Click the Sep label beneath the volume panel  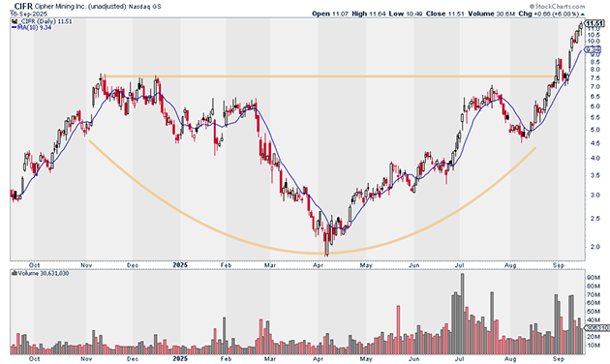click(x=559, y=358)
